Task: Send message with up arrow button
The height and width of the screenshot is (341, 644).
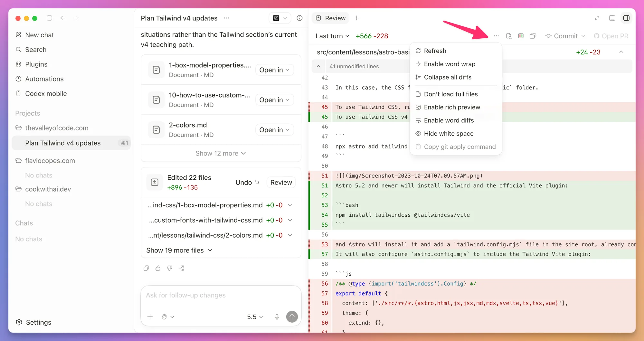Action: (292, 317)
